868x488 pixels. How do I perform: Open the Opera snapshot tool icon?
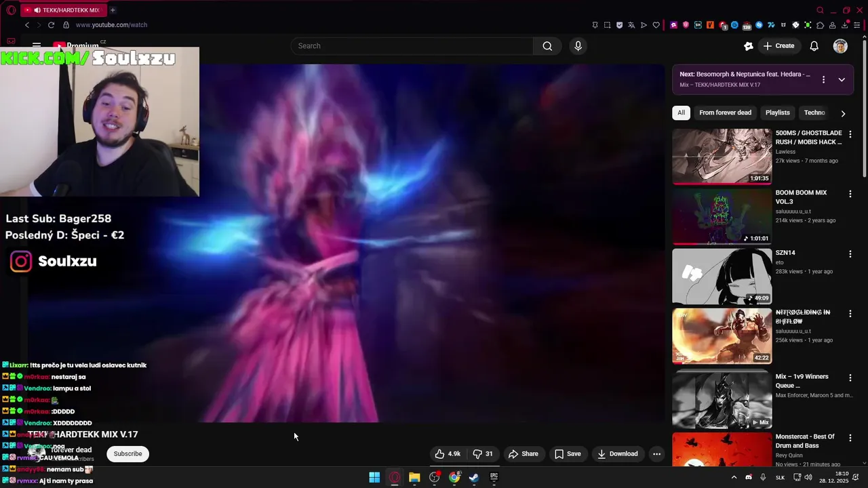click(607, 25)
